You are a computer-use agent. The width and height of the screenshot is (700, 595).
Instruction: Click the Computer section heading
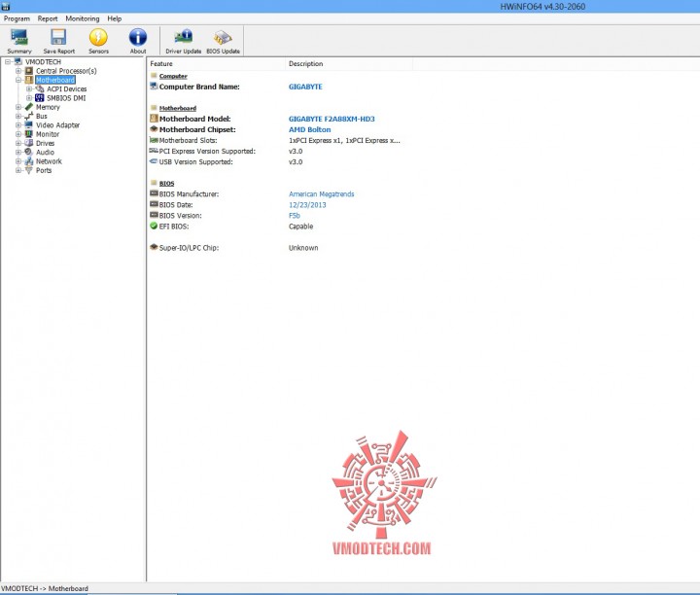(173, 77)
